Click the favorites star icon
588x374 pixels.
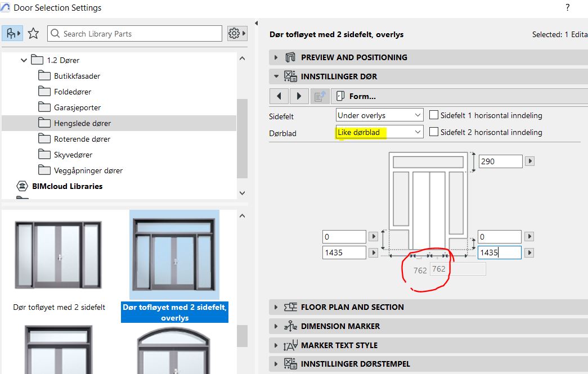[33, 34]
